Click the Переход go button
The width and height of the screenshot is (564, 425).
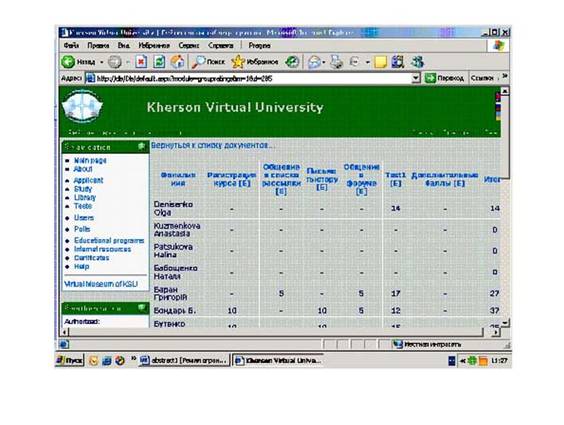445,78
